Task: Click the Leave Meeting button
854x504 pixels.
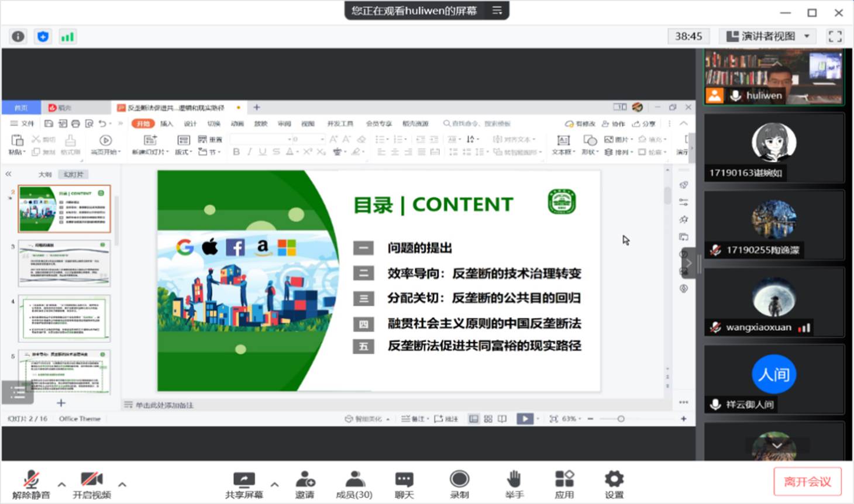Action: (x=807, y=481)
